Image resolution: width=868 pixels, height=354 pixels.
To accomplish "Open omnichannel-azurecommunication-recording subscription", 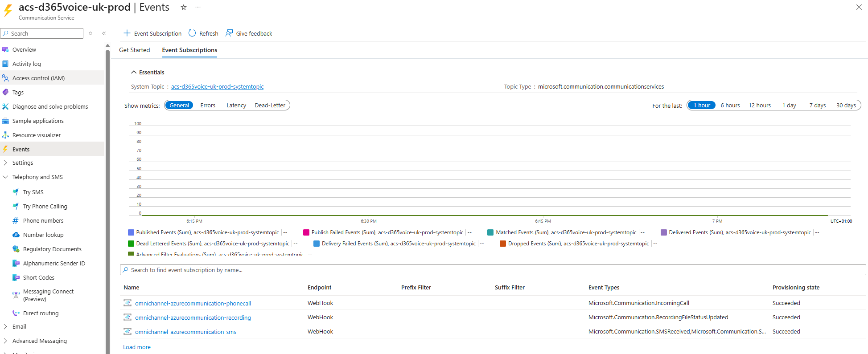I will point(193,317).
